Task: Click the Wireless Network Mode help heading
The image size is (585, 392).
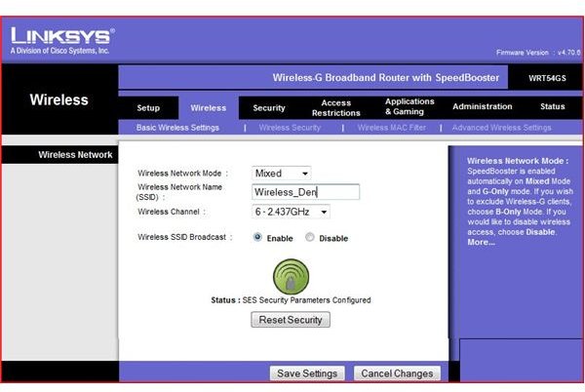Action: (518, 161)
